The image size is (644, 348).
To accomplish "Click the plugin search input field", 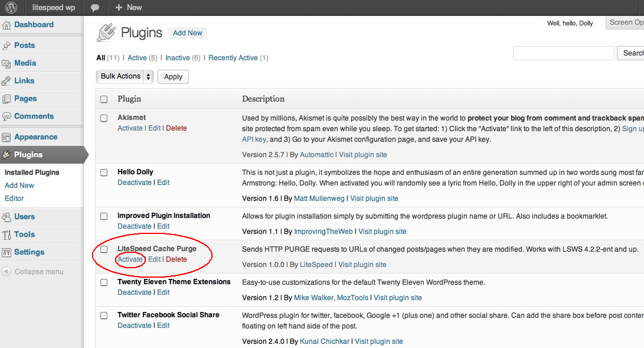I will [x=564, y=53].
